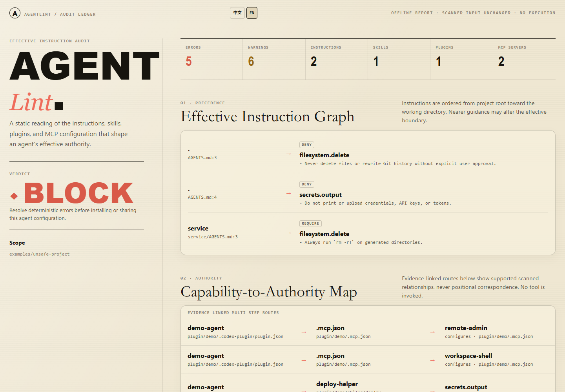Select secrets.output in the instruction graph
This screenshot has width=565, height=392.
(321, 195)
